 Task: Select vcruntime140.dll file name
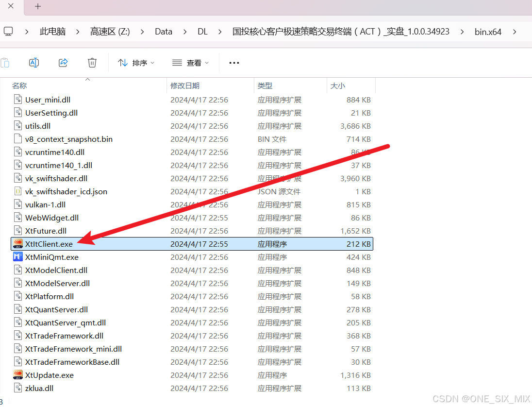(55, 152)
